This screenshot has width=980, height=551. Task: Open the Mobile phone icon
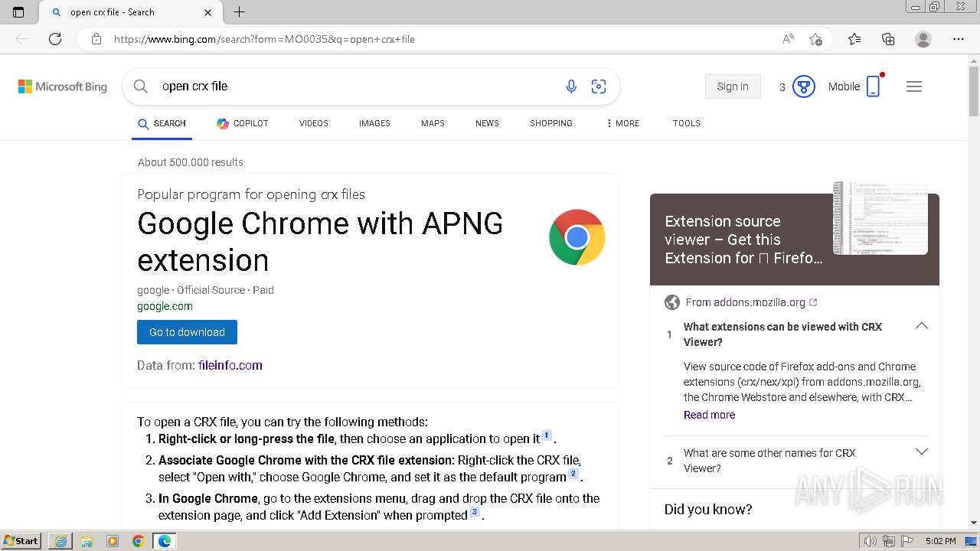pos(873,86)
